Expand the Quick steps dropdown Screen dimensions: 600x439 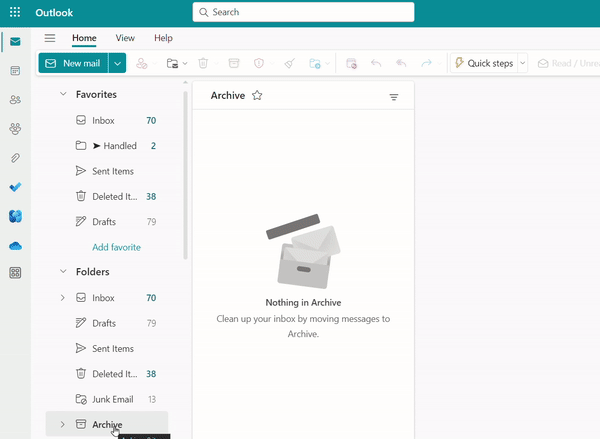pyautogui.click(x=522, y=63)
